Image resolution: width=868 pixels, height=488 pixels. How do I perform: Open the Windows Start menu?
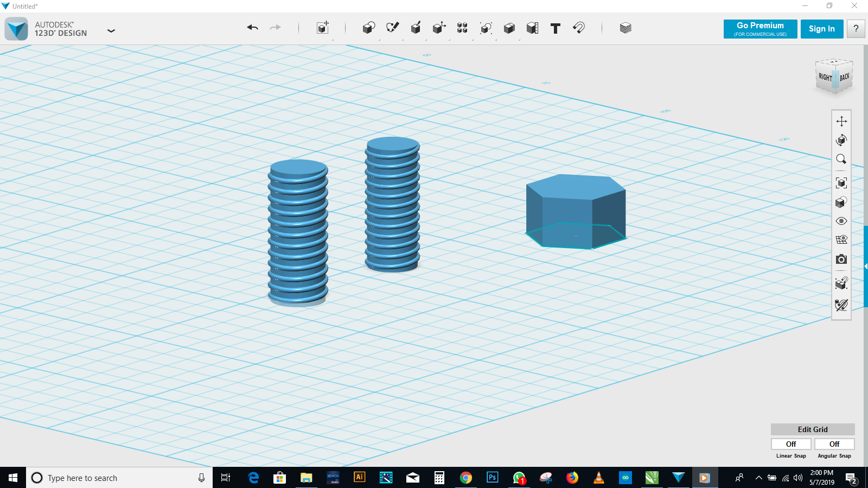click(13, 478)
